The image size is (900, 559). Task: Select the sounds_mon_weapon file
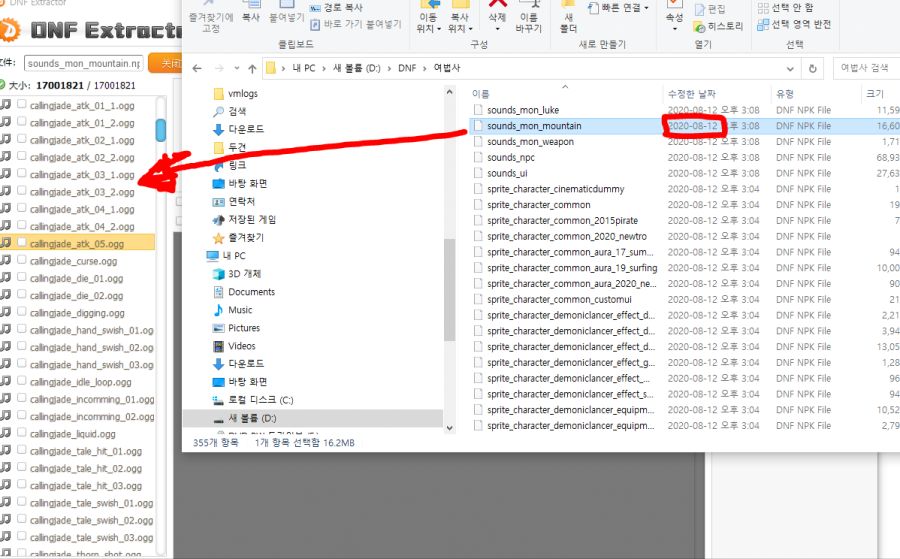tap(530, 141)
